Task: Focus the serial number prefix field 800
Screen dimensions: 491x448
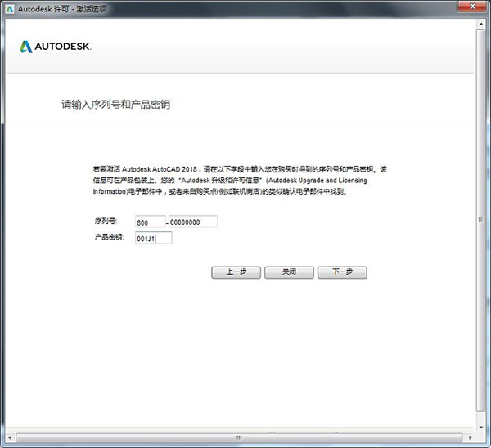Action: 151,222
